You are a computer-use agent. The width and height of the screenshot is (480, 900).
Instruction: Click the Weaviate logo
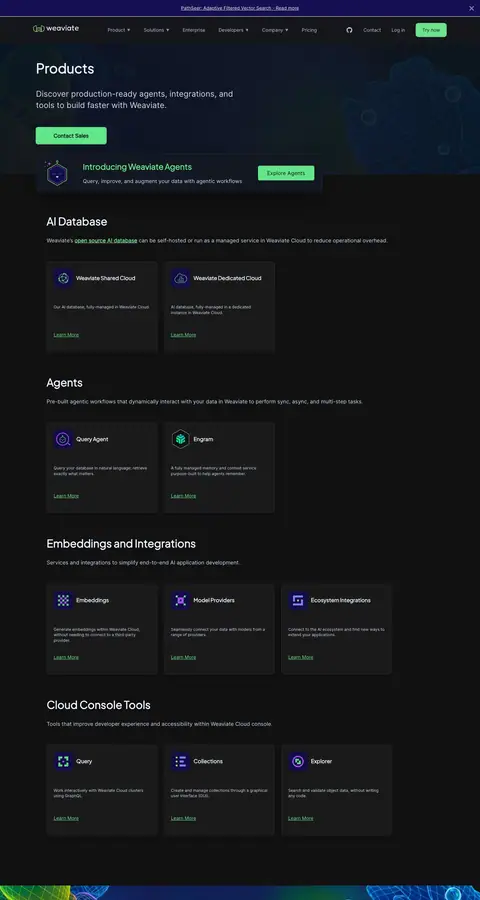[x=56, y=29]
